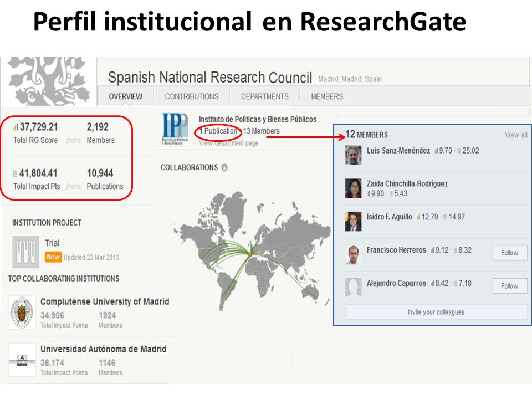Click Alejandro Caparros placeholder avatar
This screenshot has height=399, width=532.
(x=353, y=288)
